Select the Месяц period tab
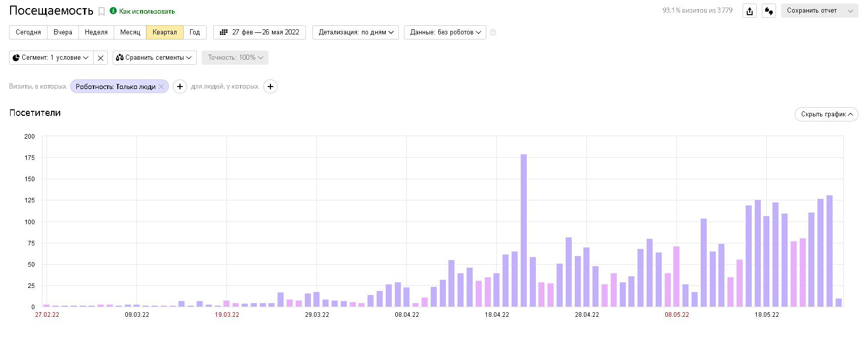The width and height of the screenshot is (868, 337). click(130, 32)
